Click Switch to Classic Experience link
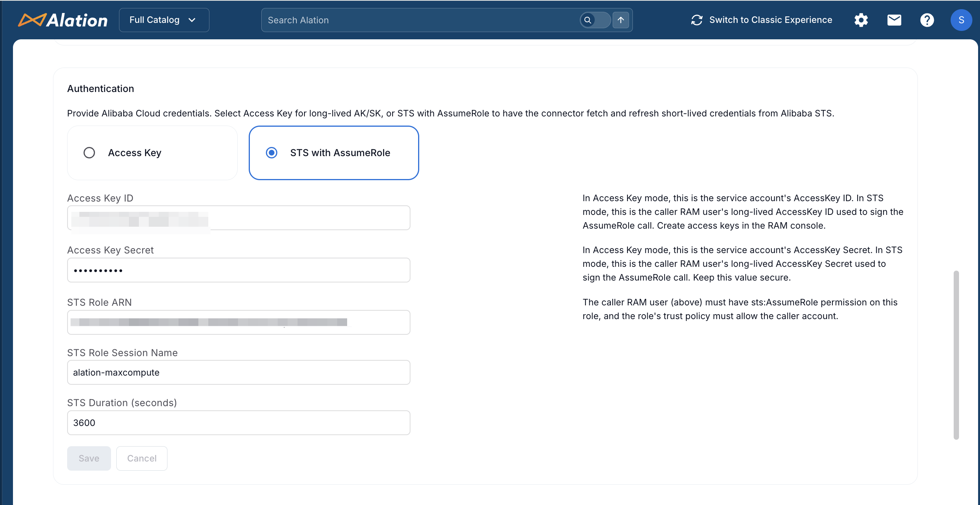The image size is (980, 505). click(771, 20)
